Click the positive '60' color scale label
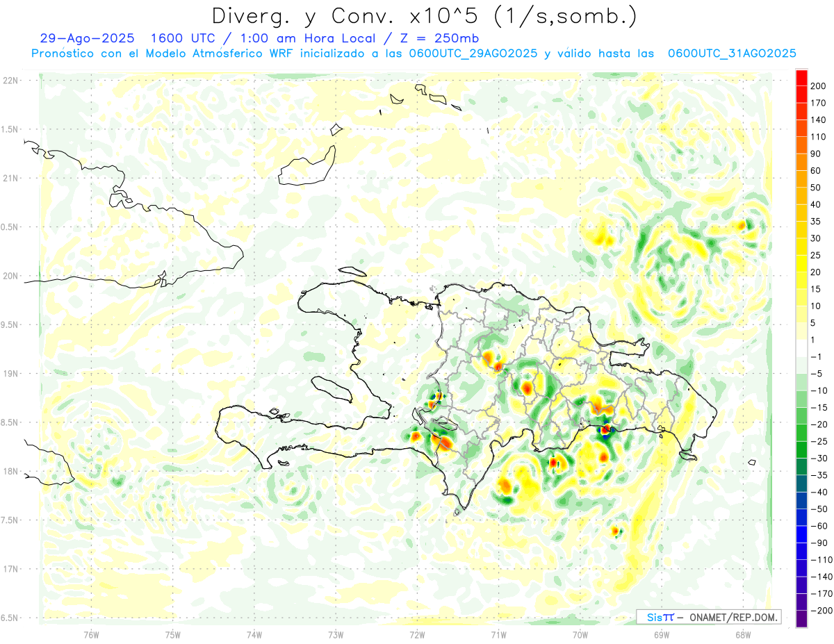This screenshot has height=644, width=834. [816, 171]
